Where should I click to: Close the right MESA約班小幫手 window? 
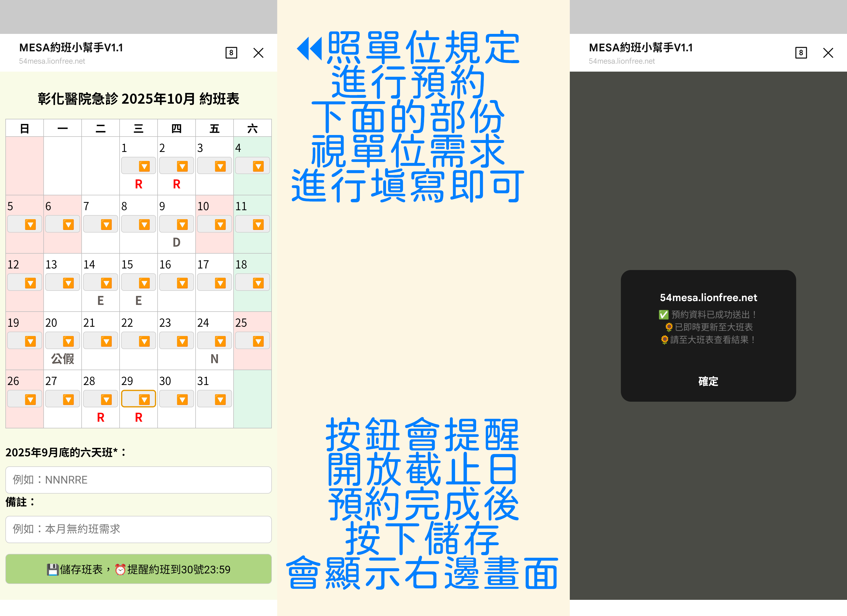pos(828,53)
